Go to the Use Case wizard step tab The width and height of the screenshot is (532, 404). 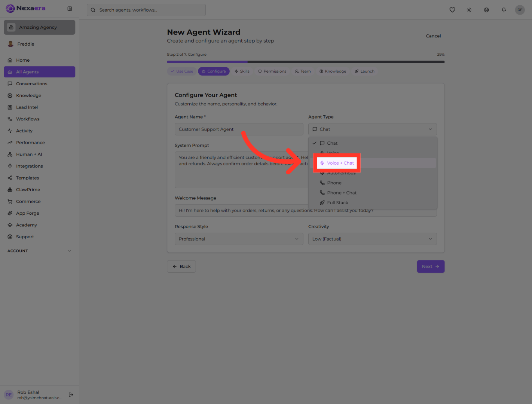click(182, 71)
